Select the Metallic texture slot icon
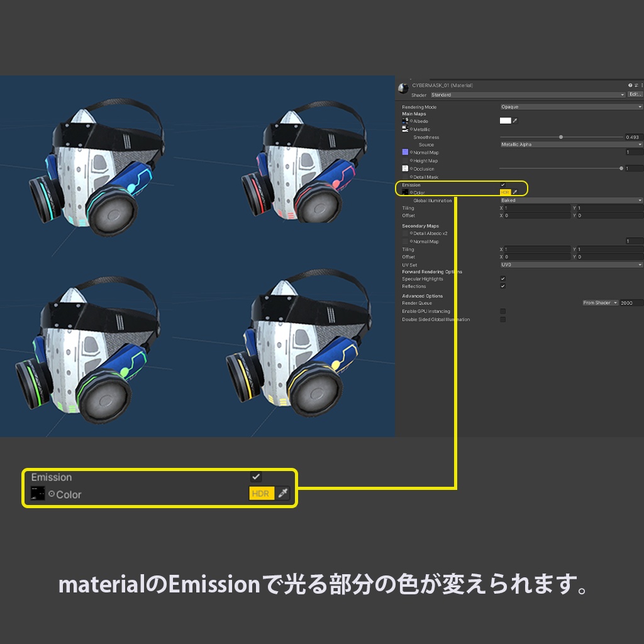 click(404, 130)
